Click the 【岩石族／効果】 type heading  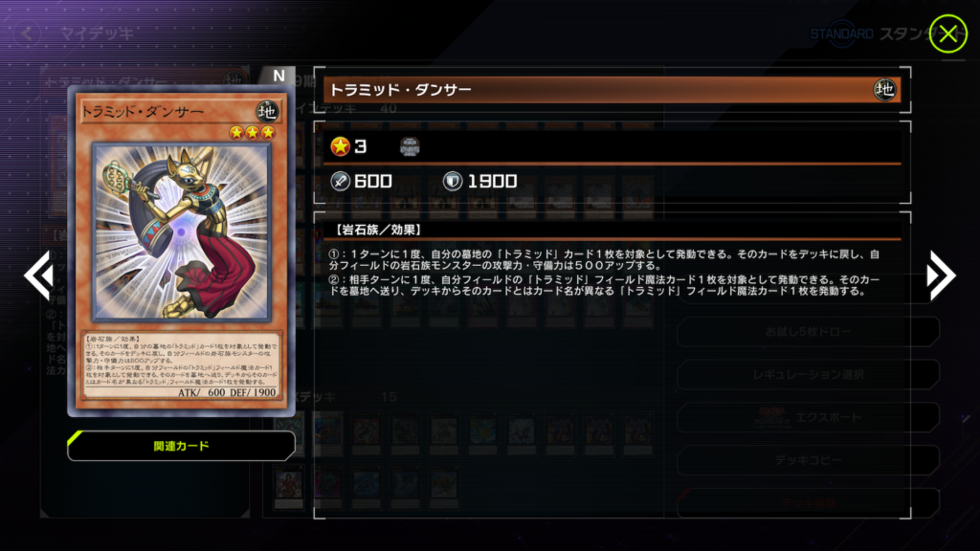[378, 230]
